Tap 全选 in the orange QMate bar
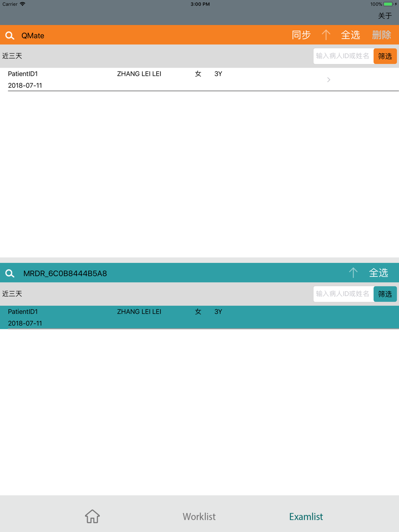The height and width of the screenshot is (532, 399). 351,35
